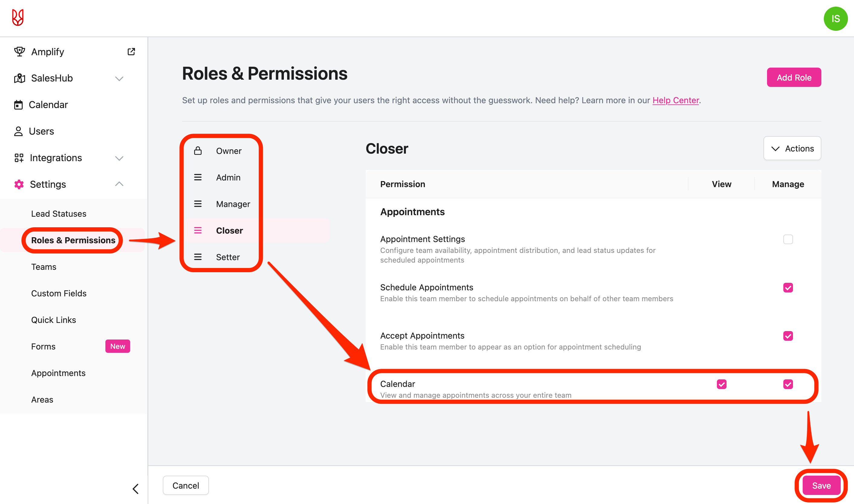Open the Actions dropdown
854x504 pixels.
[x=792, y=148]
